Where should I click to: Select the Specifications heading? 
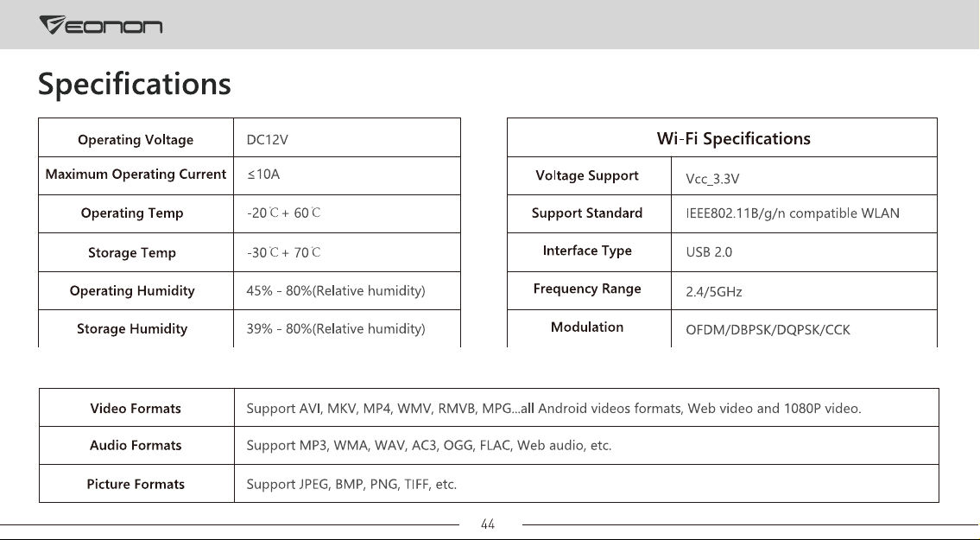pos(135,84)
